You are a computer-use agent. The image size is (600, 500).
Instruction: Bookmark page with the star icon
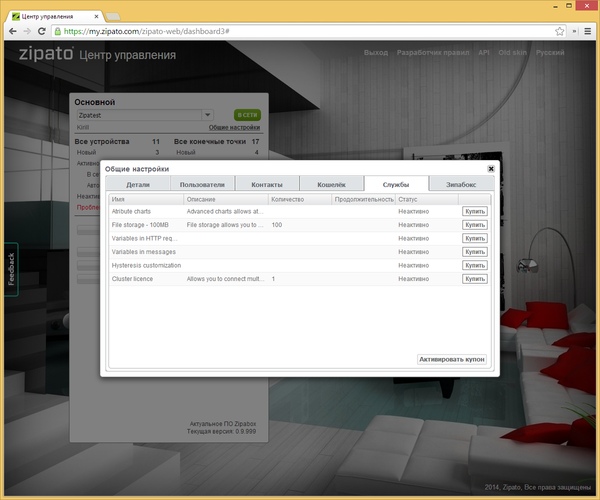(559, 31)
